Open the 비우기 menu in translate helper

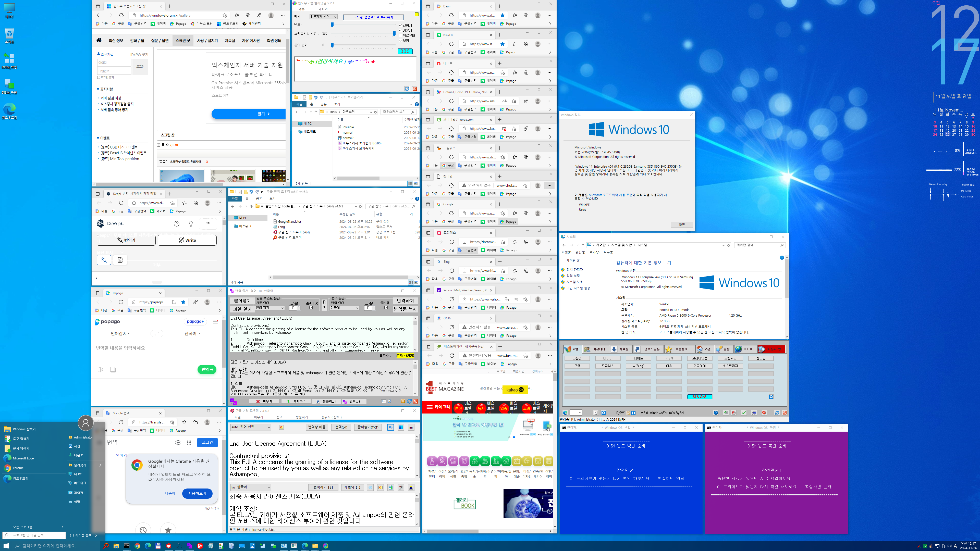tap(258, 417)
